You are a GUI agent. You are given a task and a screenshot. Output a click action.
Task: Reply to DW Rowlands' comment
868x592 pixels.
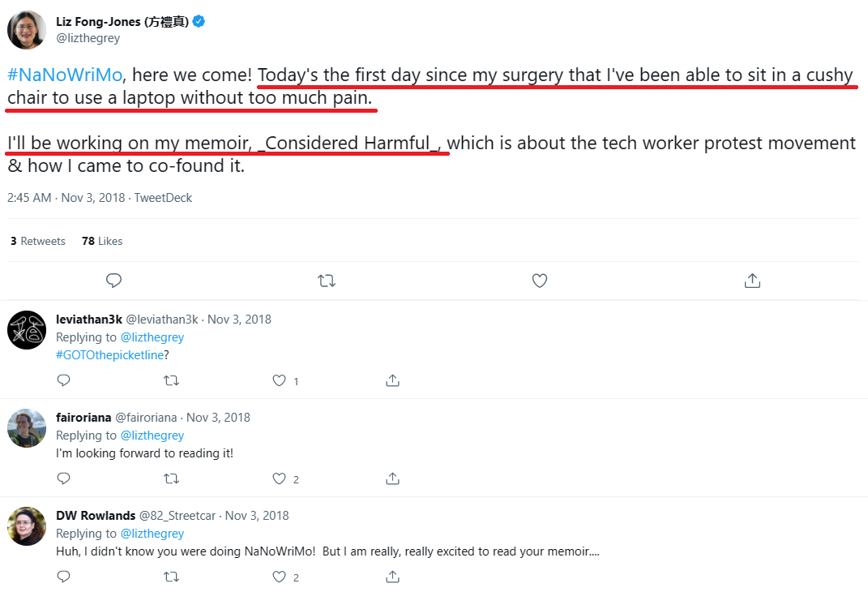tap(64, 577)
